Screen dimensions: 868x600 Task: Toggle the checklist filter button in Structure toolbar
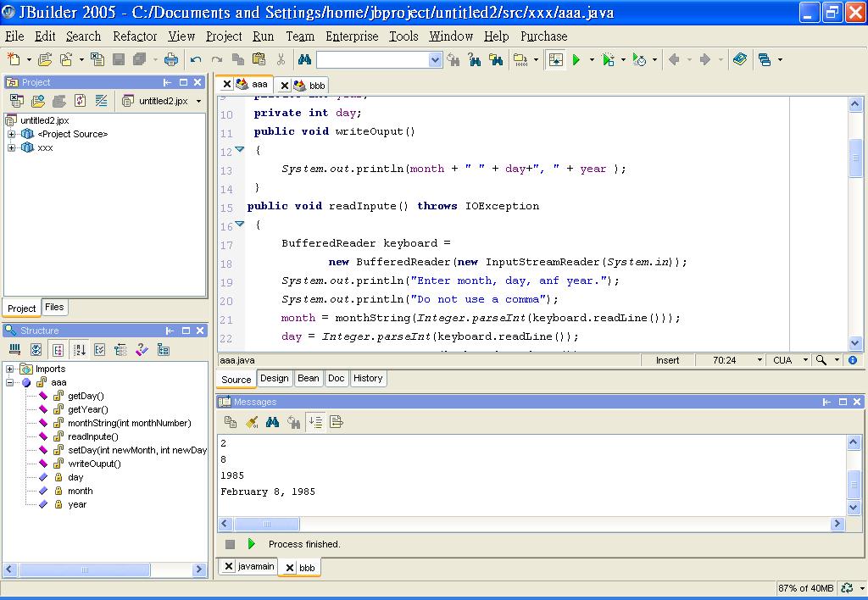[x=100, y=350]
